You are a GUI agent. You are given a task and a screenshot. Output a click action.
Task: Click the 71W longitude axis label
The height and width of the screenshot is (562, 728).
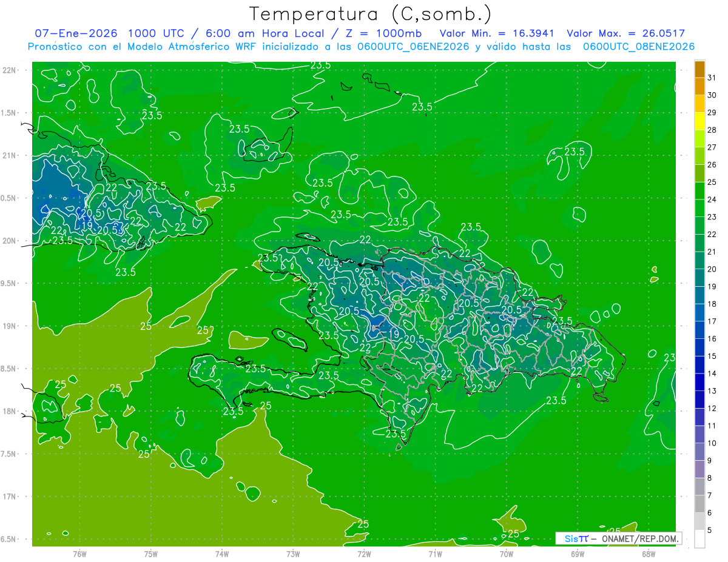tap(435, 554)
